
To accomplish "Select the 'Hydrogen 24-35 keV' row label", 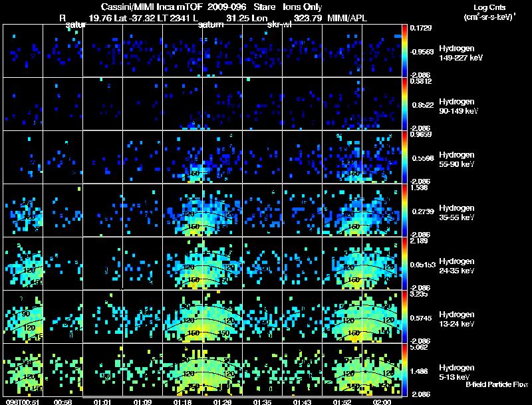I will point(457,266).
